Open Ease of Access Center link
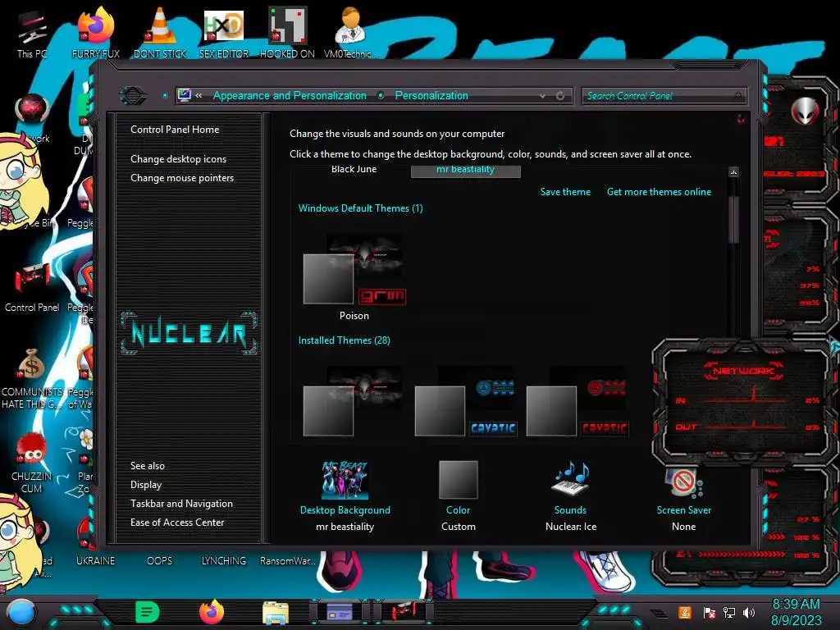This screenshot has width=840, height=630. pyautogui.click(x=177, y=523)
